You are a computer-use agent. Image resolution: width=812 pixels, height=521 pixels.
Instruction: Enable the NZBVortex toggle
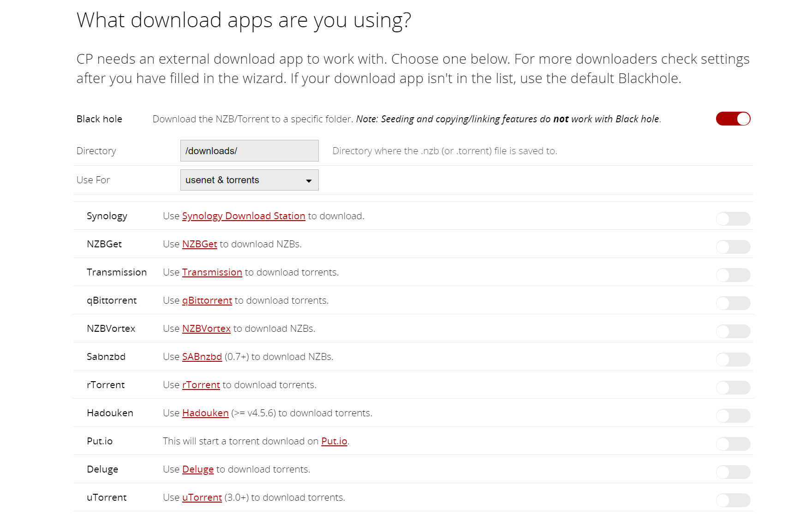[733, 331]
